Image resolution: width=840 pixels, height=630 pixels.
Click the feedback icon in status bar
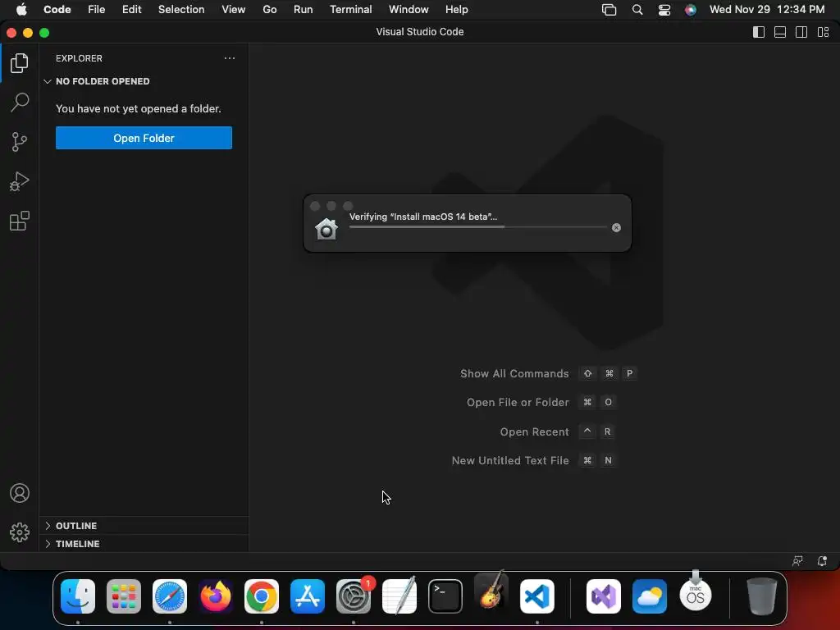797,561
